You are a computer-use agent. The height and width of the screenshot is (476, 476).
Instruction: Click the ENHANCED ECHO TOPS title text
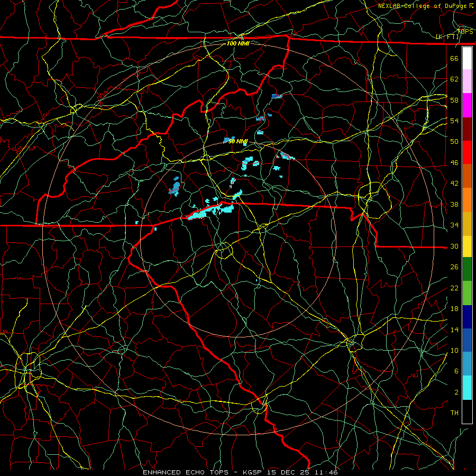186,472
